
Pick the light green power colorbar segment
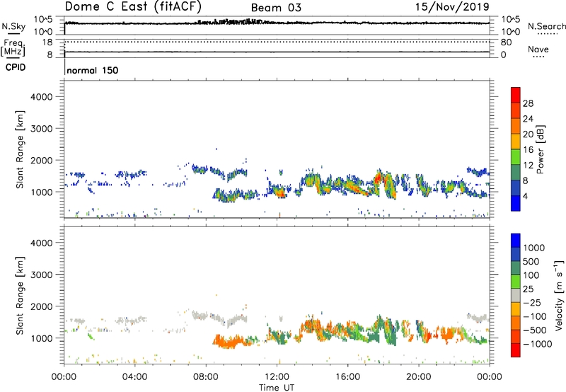pos(516,156)
